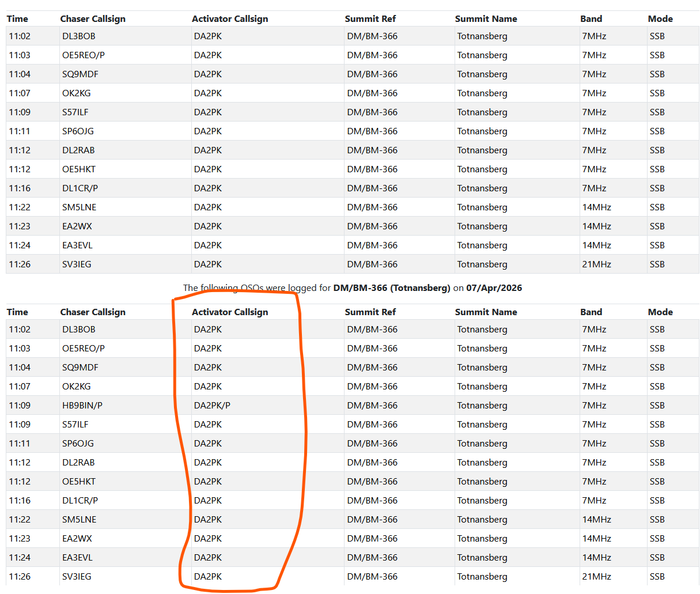
Task: Select SV3IEG callsign in the bottom table
Action: click(x=77, y=576)
